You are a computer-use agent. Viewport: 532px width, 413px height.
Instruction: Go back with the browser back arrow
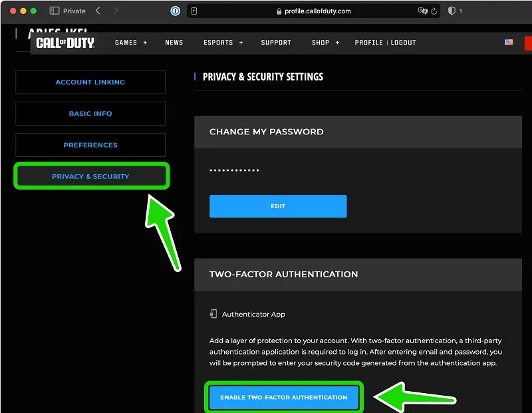pyautogui.click(x=98, y=11)
